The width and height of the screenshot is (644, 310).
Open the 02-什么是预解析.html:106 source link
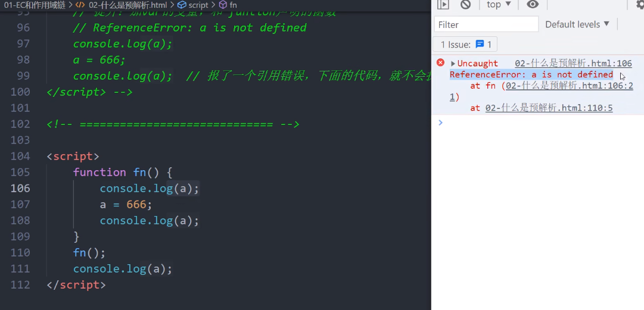573,64
